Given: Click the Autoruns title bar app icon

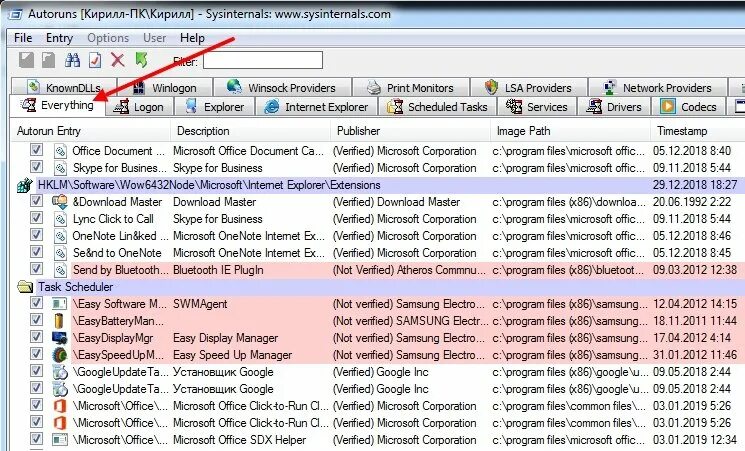Looking at the screenshot, I should pyautogui.click(x=16, y=14).
